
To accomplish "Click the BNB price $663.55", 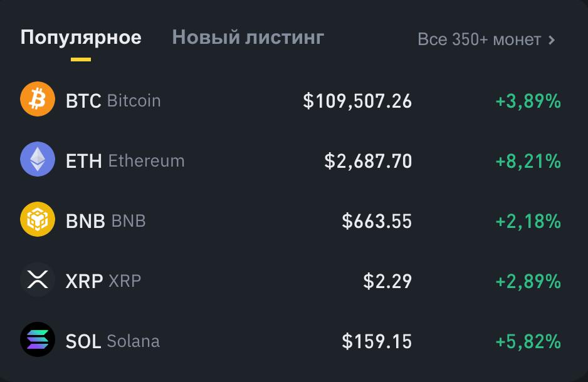I will (377, 221).
